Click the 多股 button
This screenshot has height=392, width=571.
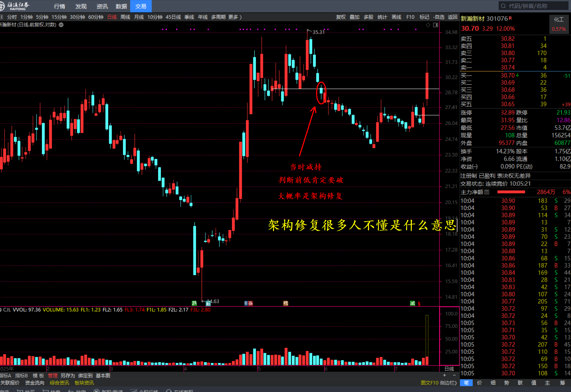point(369,17)
